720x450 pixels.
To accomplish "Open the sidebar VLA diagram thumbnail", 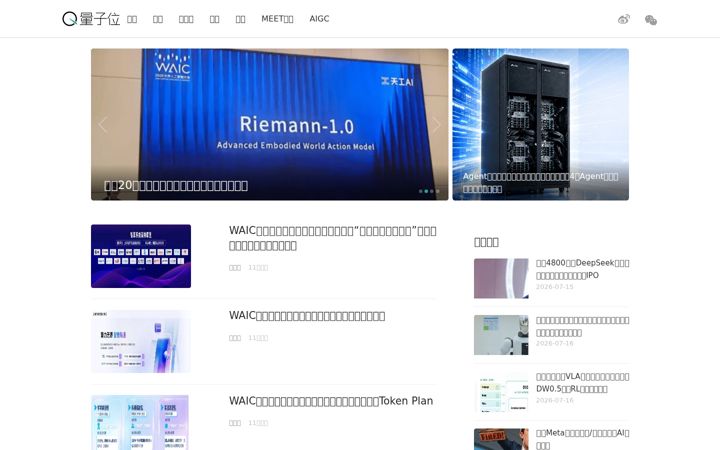I will click(x=501, y=392).
